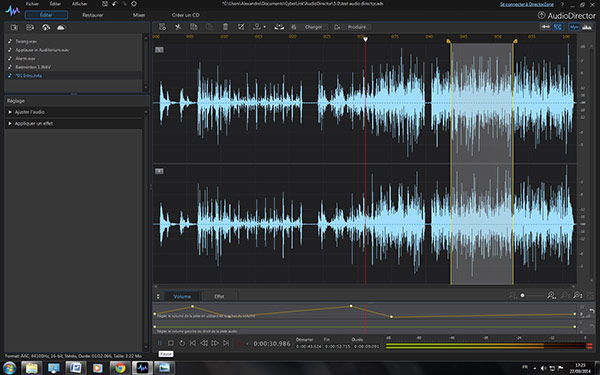Click the fast forward button
This screenshot has height=375, width=600.
pos(215,343)
